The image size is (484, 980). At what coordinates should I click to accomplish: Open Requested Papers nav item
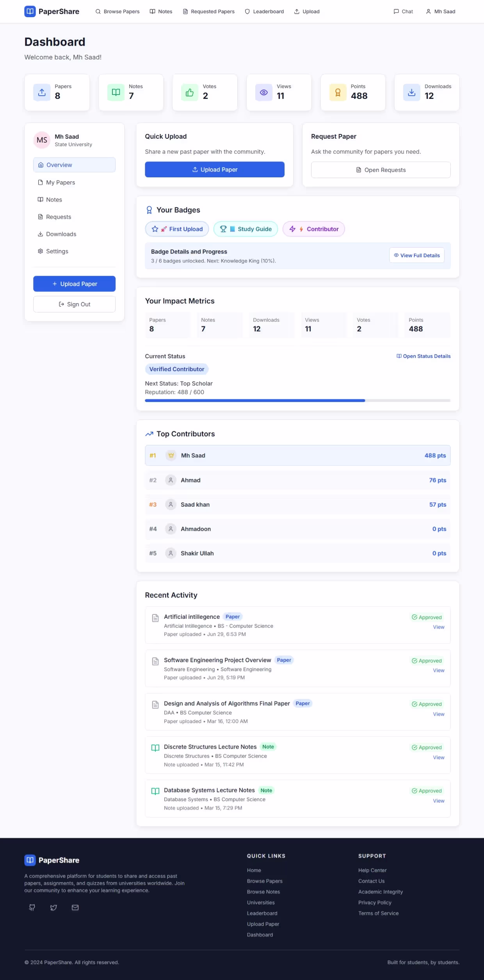(209, 11)
